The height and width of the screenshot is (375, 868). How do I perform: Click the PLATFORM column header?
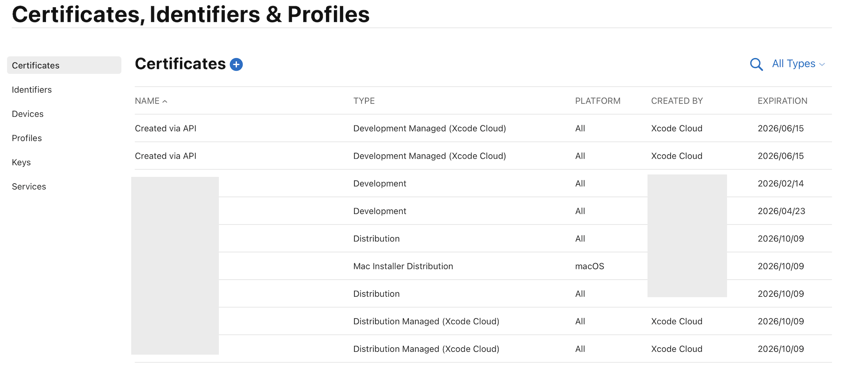click(597, 101)
